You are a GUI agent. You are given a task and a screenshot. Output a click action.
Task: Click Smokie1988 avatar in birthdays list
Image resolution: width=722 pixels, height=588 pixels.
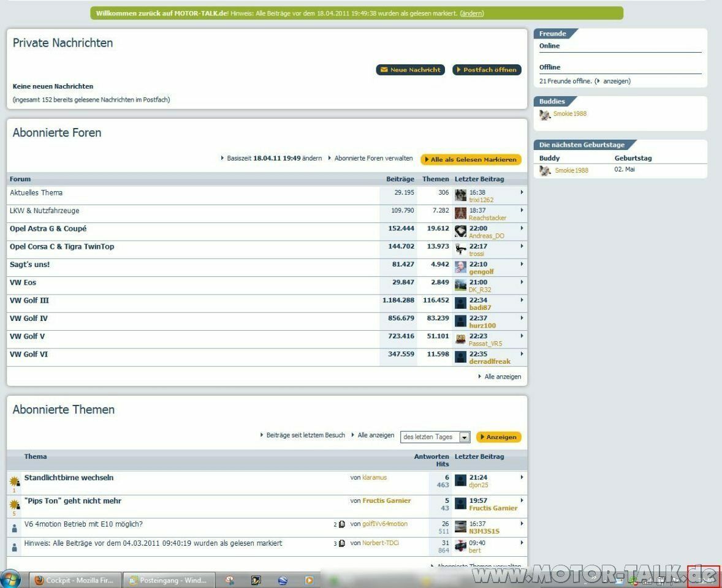[x=545, y=171]
